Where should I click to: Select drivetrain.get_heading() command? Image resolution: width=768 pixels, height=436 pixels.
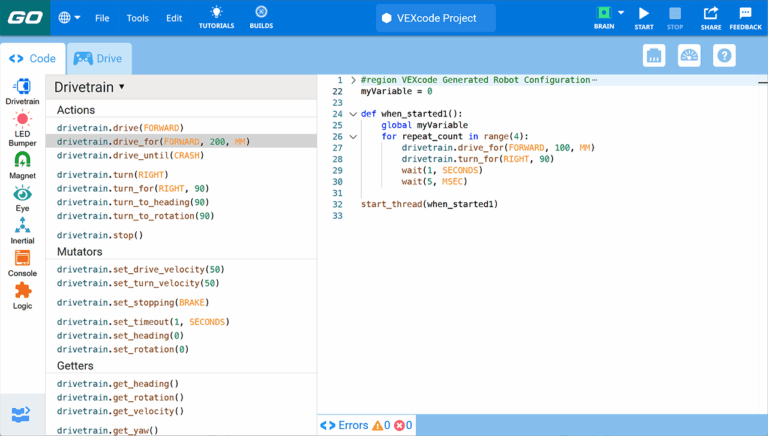(118, 384)
